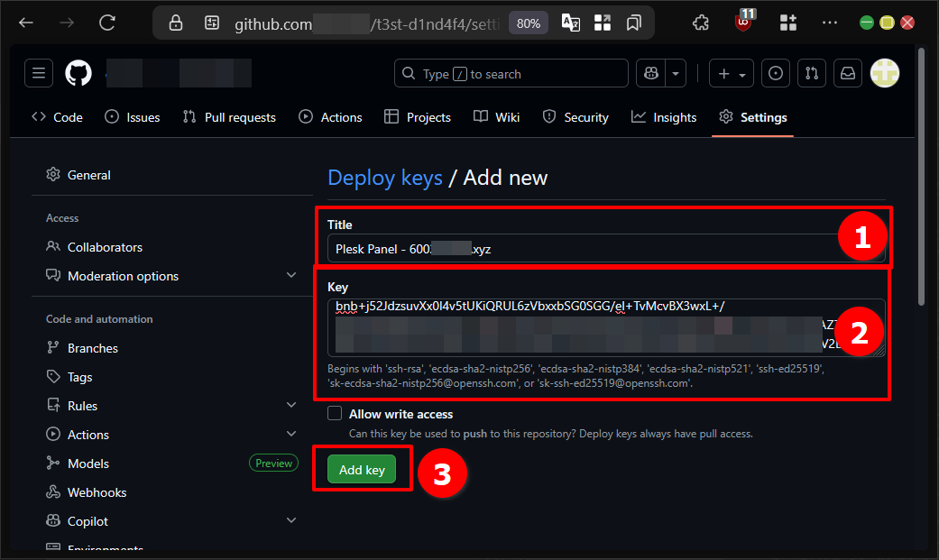This screenshot has height=560, width=939.
Task: Switch to the Insights tab
Action: coord(664,117)
